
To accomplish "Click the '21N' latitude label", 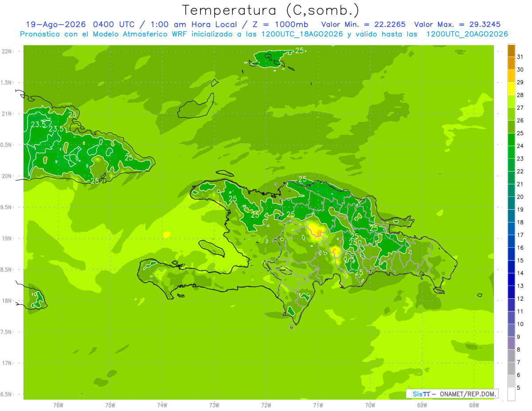I will 7,114.
